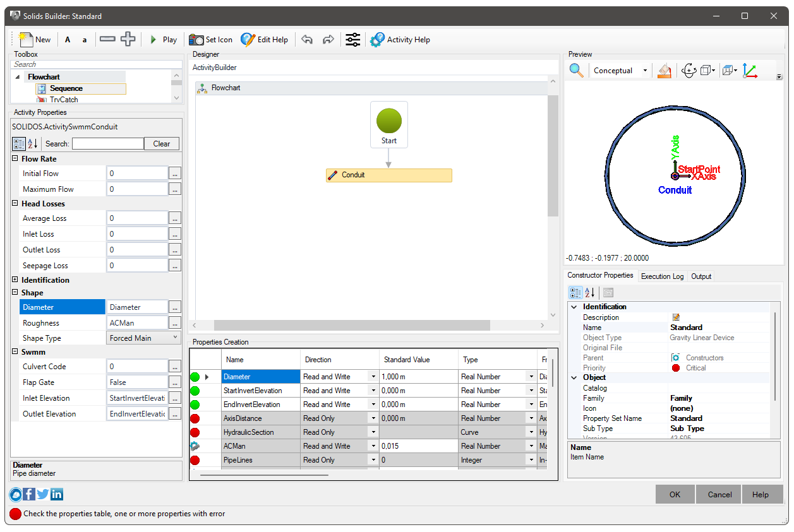Collapse the Flow Rate category
This screenshot has width=794, height=532.
point(15,159)
